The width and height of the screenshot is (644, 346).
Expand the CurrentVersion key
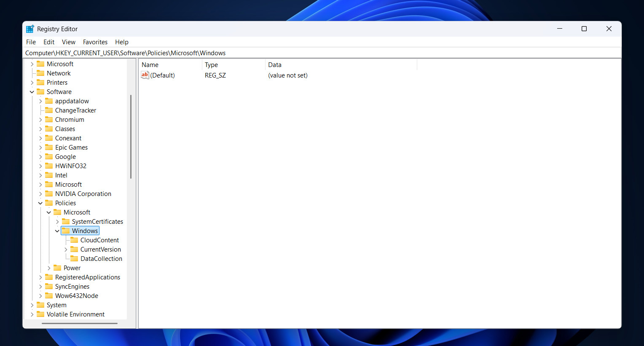coord(66,249)
